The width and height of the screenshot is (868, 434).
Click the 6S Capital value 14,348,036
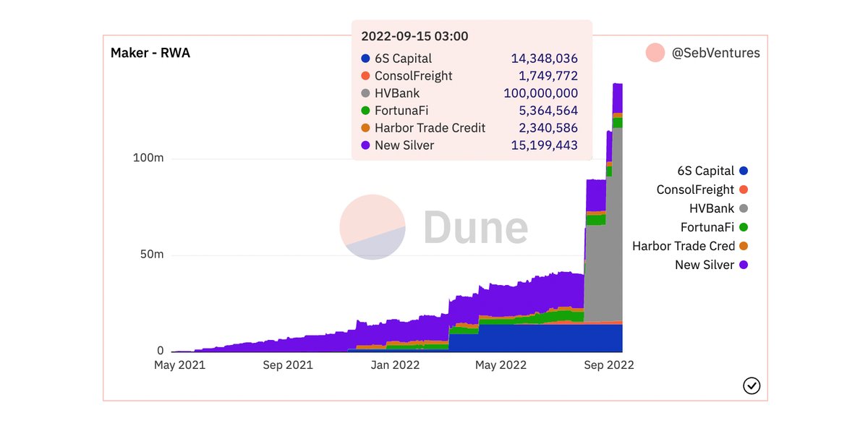(x=545, y=59)
